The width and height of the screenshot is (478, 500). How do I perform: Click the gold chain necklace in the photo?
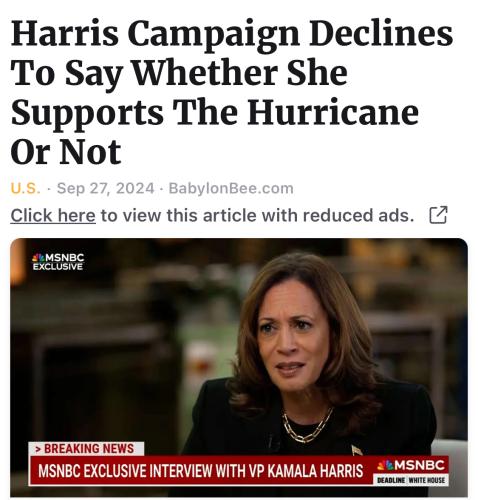[x=307, y=425]
